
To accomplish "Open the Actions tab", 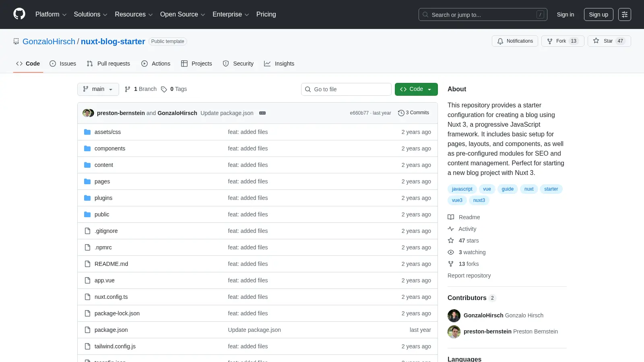I will point(156,64).
